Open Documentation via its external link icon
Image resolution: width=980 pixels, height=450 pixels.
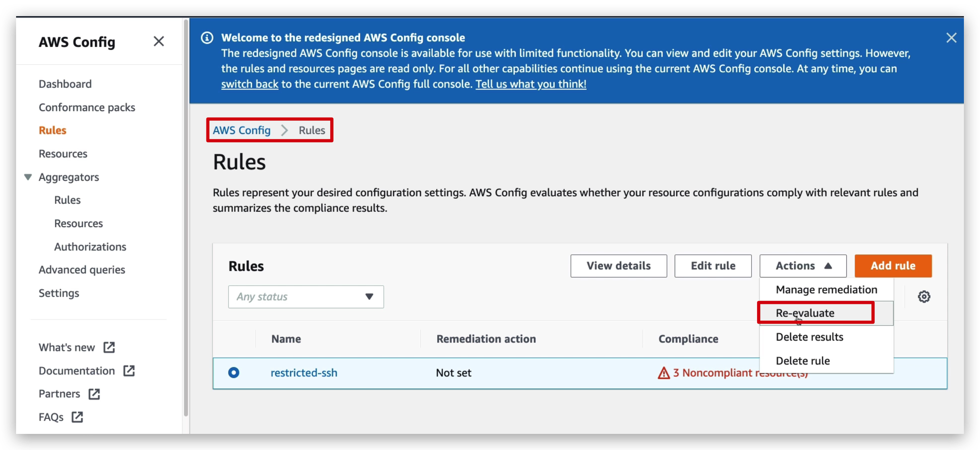tap(128, 371)
